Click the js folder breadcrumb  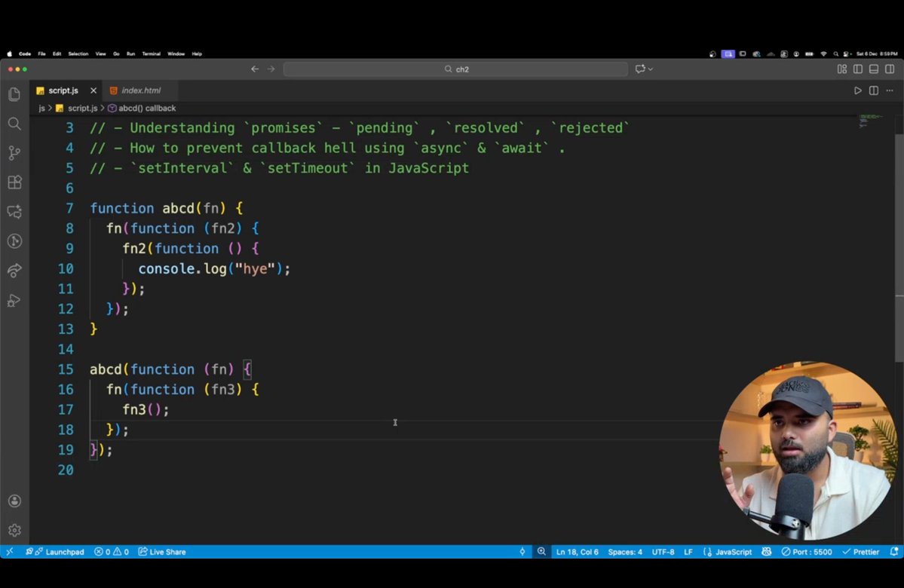(41, 109)
